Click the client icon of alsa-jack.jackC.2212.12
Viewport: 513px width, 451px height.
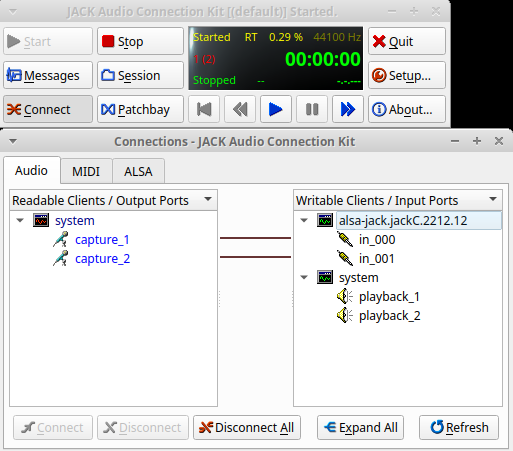(325, 220)
